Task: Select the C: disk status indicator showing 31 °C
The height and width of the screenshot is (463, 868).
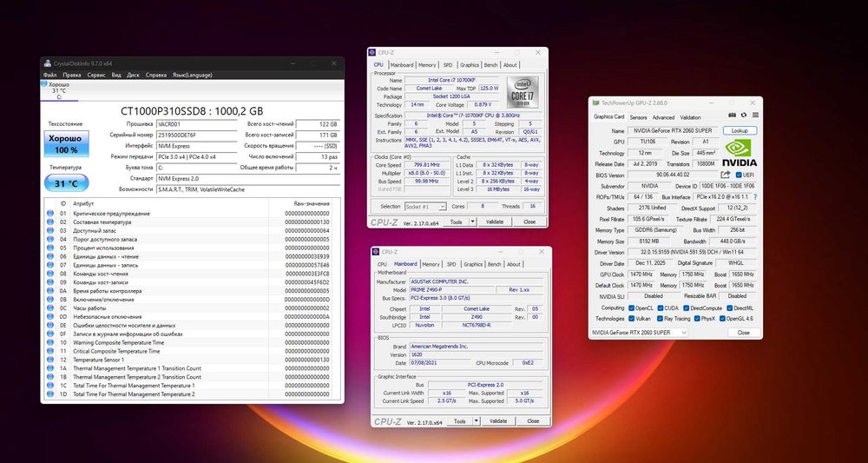Action: 59,90
